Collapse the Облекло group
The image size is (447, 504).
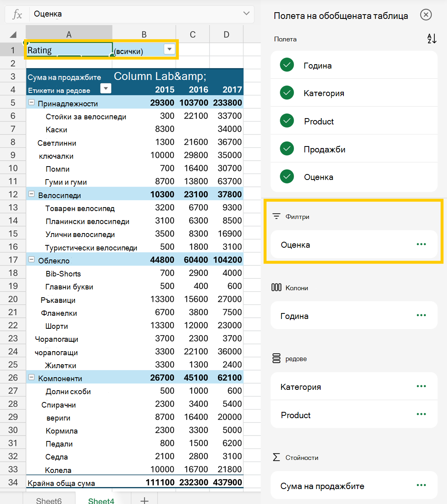click(x=32, y=260)
